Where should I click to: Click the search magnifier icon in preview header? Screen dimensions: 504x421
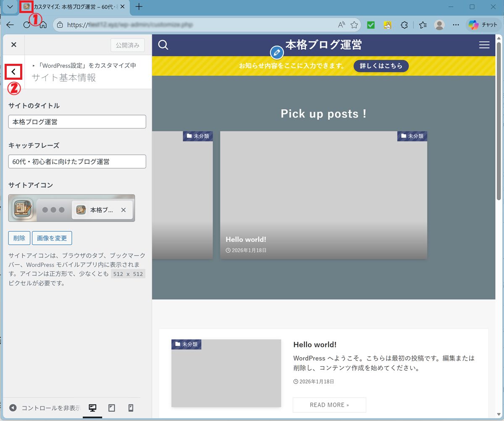(163, 45)
